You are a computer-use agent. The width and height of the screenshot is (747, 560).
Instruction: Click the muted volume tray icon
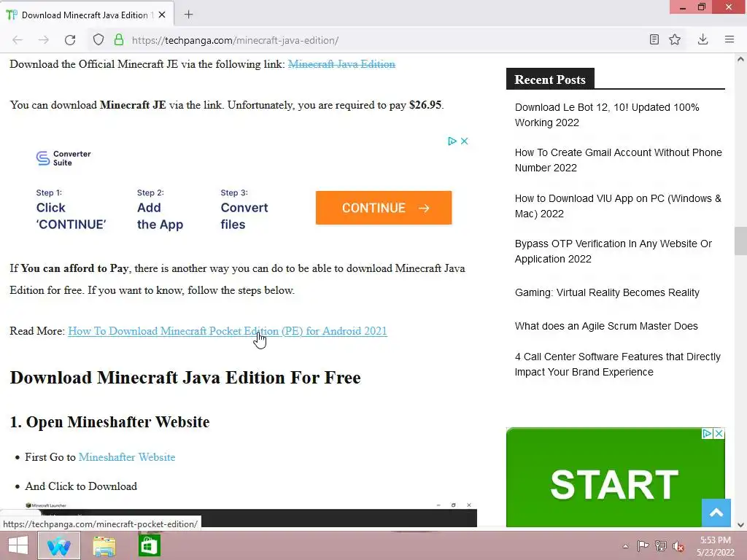pos(678,546)
